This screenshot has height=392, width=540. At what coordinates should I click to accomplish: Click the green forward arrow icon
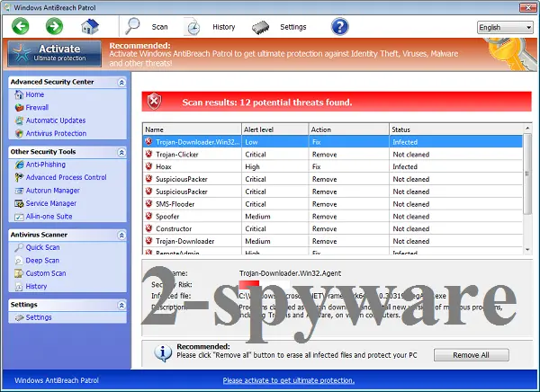tap(54, 26)
